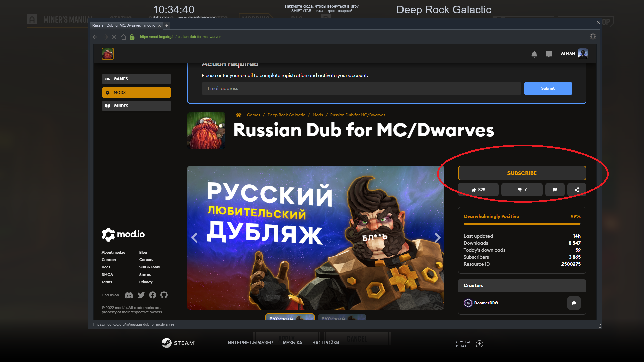
Task: Message creator DoomerDRG via chat icon
Action: [x=574, y=303]
